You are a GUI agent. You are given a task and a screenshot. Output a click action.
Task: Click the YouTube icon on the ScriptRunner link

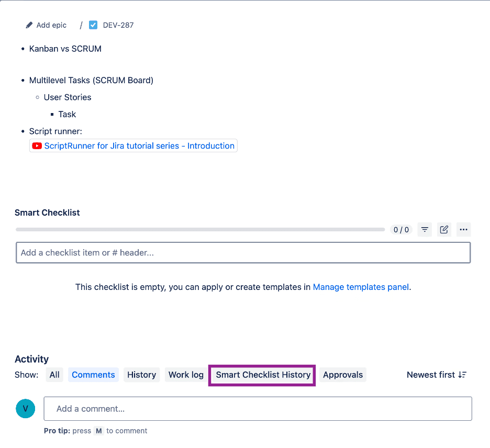(x=37, y=145)
